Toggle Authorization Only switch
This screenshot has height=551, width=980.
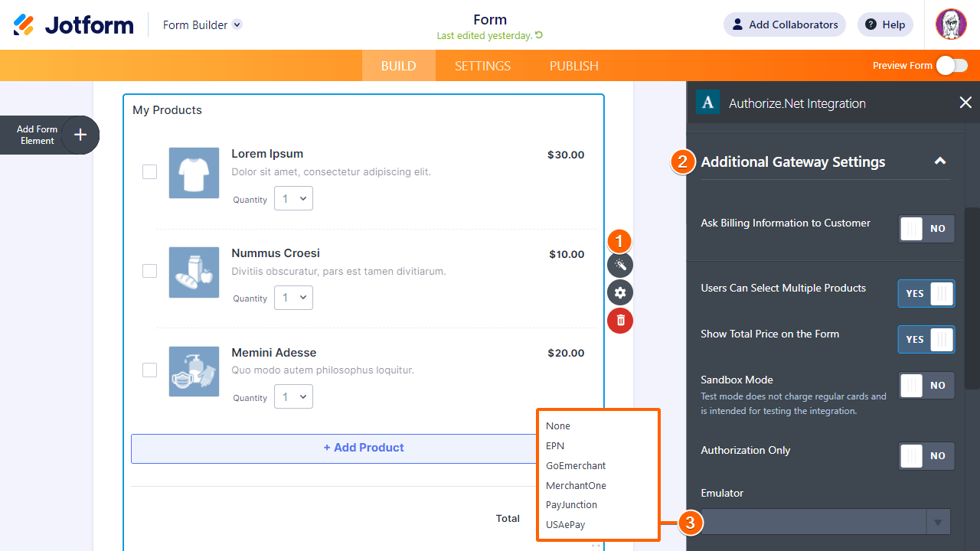(x=926, y=456)
